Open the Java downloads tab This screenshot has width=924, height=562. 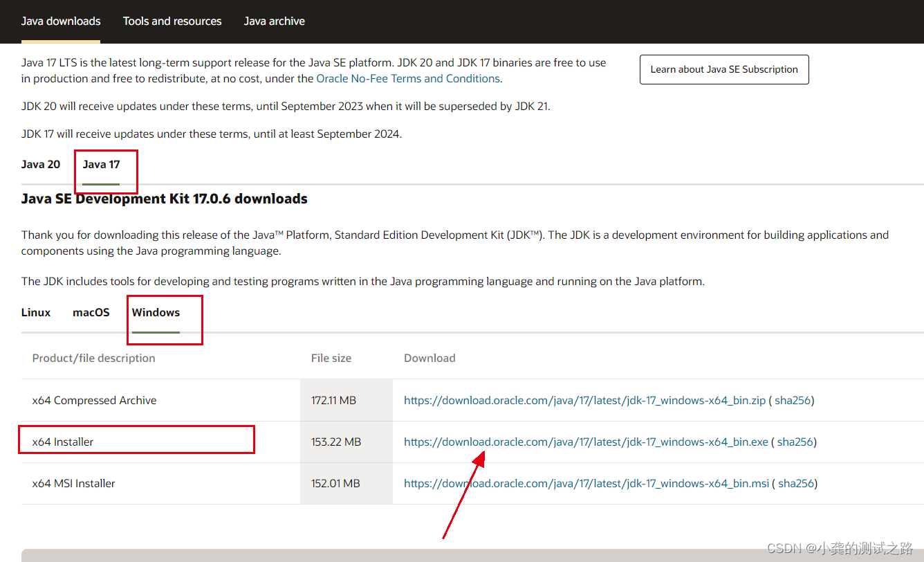tap(61, 21)
